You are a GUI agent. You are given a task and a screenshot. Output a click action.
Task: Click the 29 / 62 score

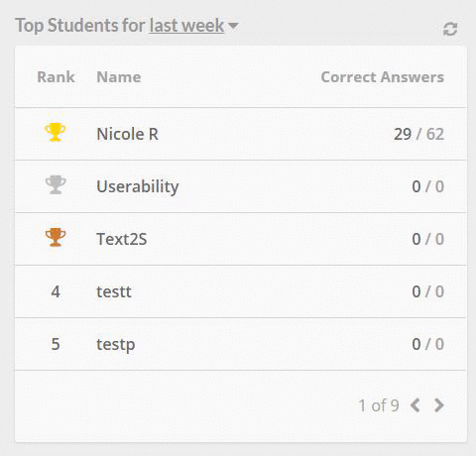[418, 134]
